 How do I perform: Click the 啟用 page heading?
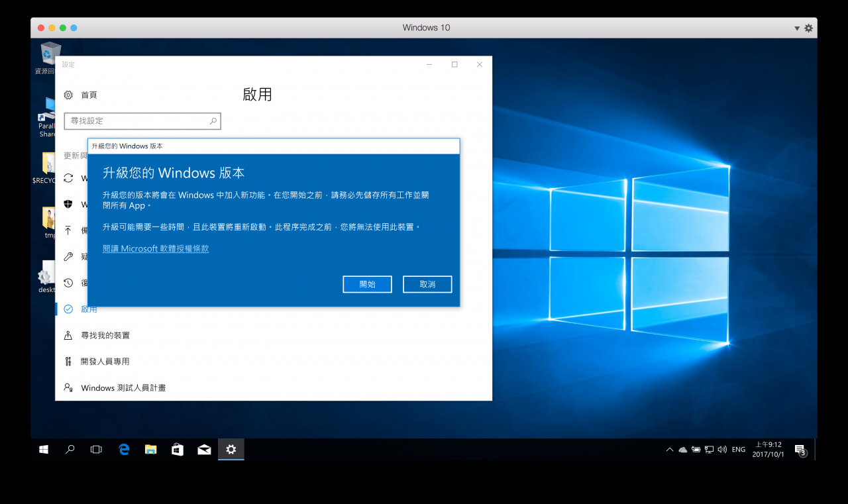(257, 95)
